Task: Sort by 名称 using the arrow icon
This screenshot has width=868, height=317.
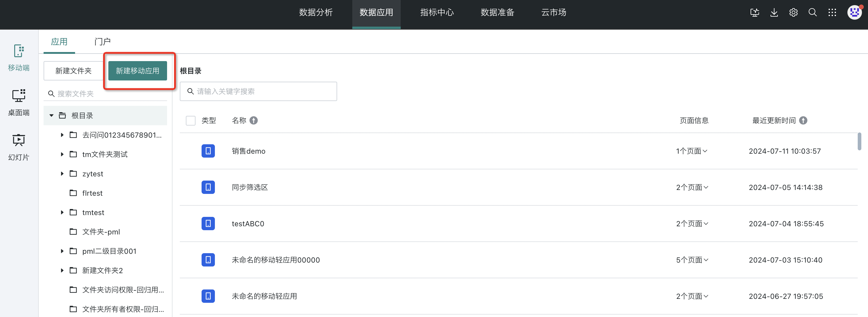Action: (254, 121)
